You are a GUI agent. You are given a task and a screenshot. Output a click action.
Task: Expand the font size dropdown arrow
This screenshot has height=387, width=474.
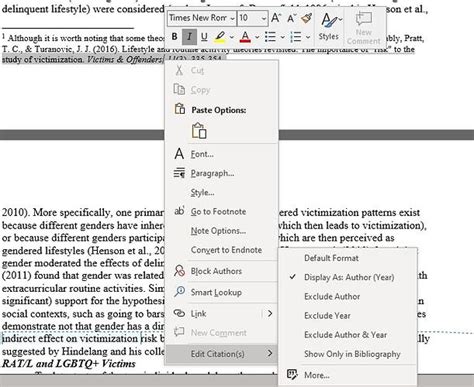(x=264, y=18)
